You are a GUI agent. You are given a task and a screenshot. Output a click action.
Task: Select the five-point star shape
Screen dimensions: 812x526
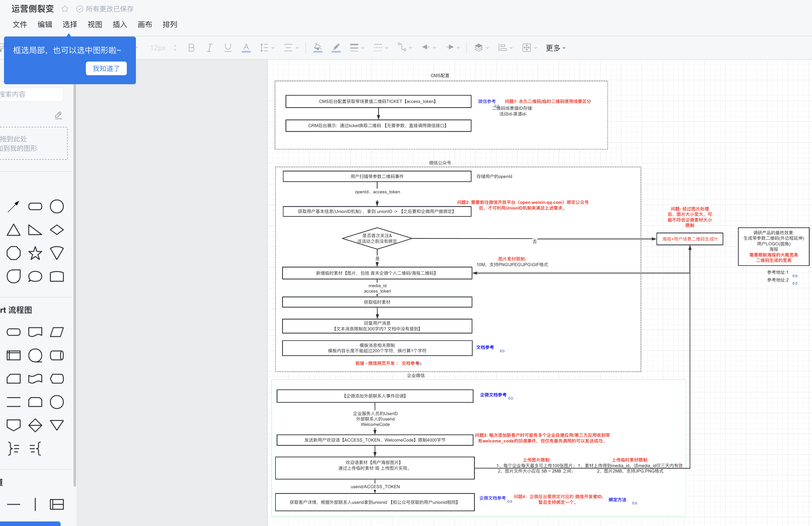pyautogui.click(x=35, y=253)
